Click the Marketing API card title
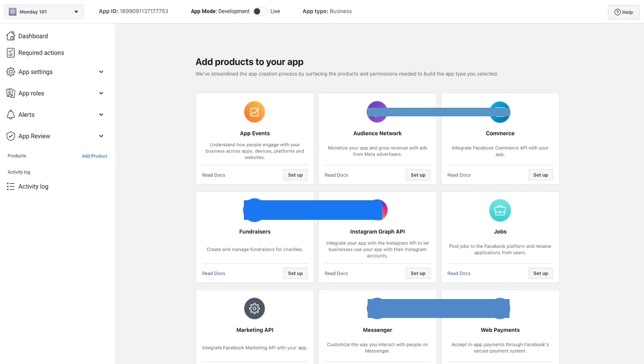This screenshot has height=364, width=644. point(255,330)
